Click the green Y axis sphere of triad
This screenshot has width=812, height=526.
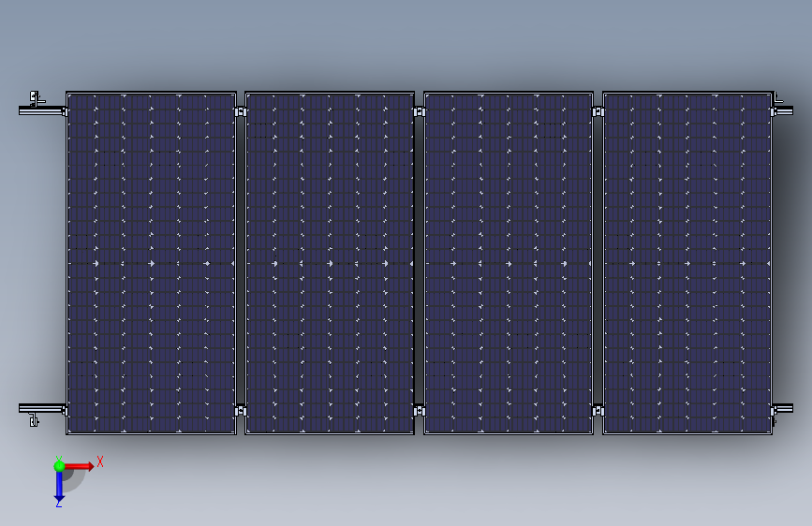59,466
